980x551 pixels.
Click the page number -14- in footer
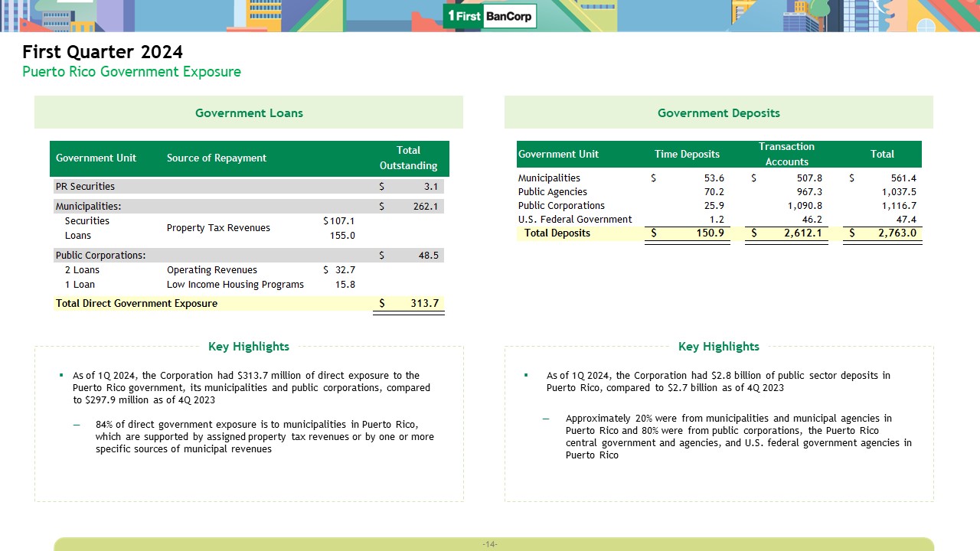[x=490, y=544]
